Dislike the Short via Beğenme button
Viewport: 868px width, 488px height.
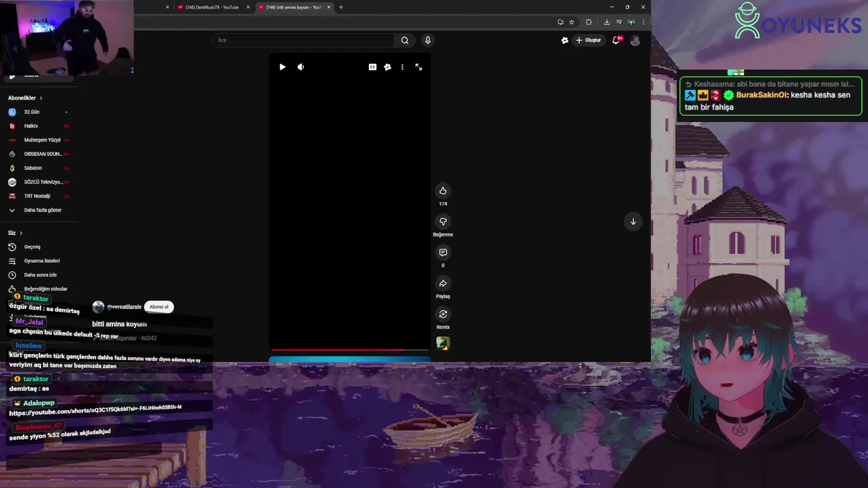pyautogui.click(x=443, y=222)
